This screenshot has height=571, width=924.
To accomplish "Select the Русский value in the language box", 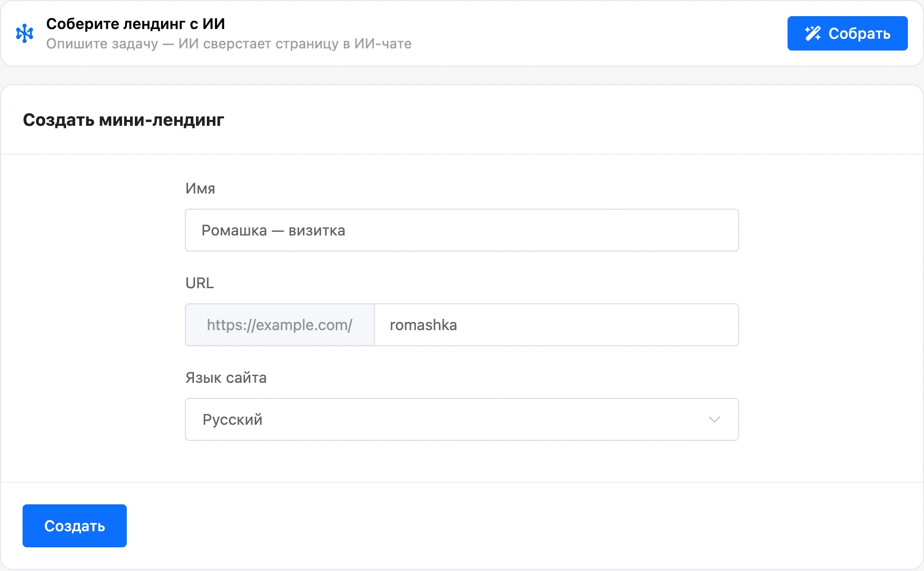I will coord(232,419).
